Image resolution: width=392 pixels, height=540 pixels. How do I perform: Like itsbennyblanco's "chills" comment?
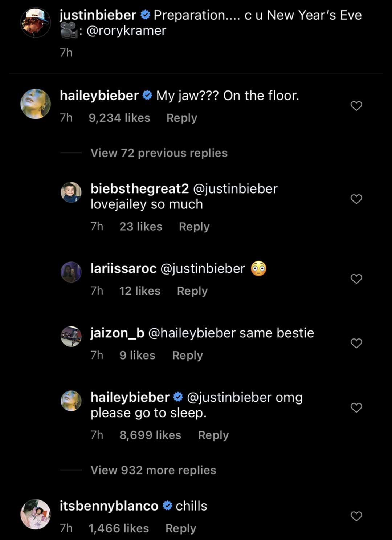coord(356,516)
